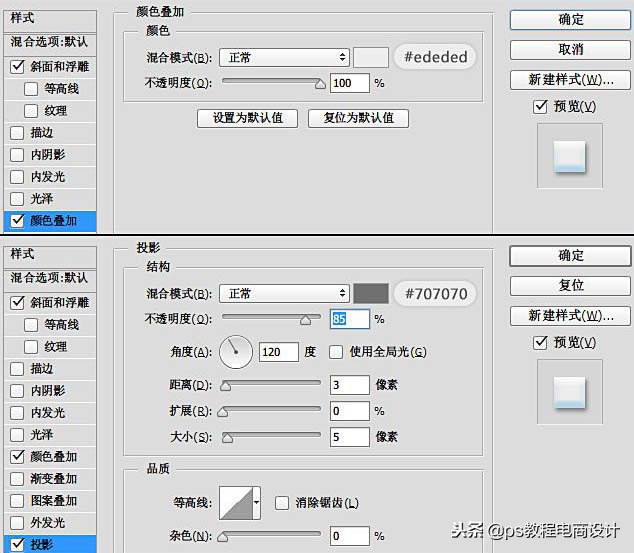Screen dimensions: 634x553
Task: Click 设置为默认值 button
Action: [247, 118]
